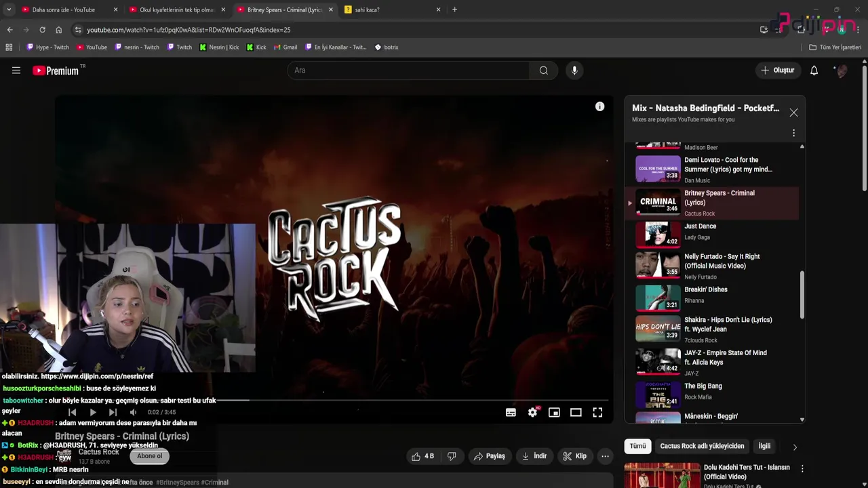Focus the Ara search field
868x488 pixels.
tap(409, 70)
